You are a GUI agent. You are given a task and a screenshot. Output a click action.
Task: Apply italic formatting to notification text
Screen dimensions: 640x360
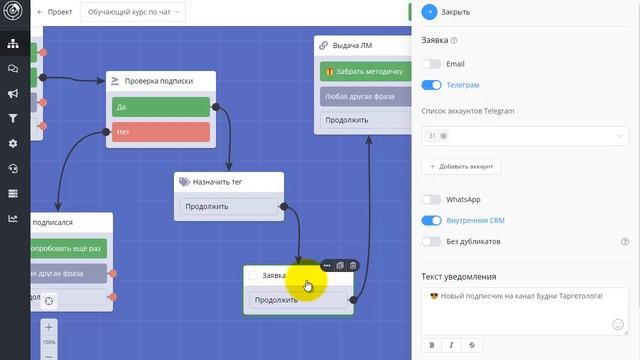[451, 345]
